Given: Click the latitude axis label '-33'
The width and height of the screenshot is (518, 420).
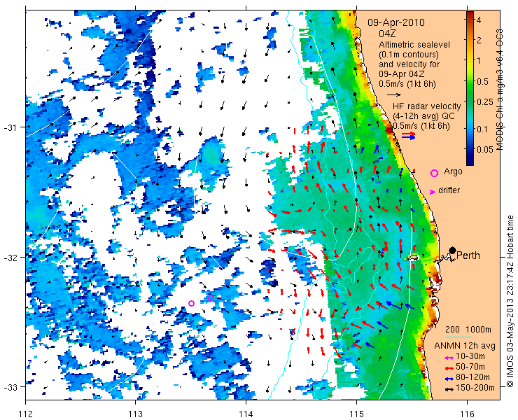Looking at the screenshot, I should 10,387.
